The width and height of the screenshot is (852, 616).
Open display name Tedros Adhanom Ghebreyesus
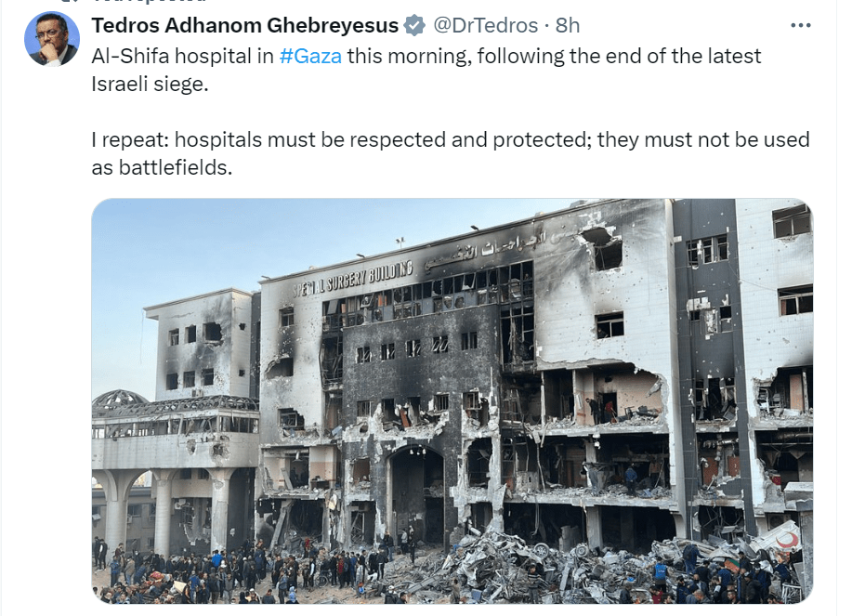(245, 25)
